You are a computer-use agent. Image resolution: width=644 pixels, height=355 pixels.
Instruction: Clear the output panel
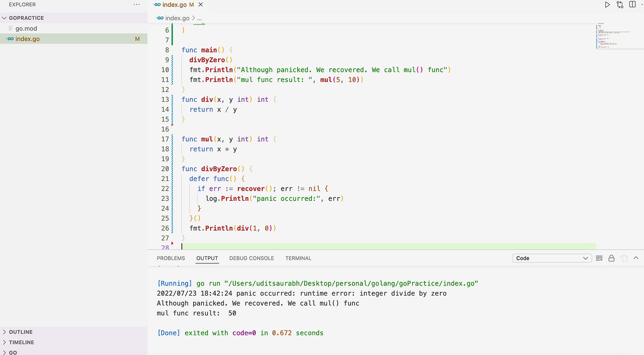click(599, 258)
